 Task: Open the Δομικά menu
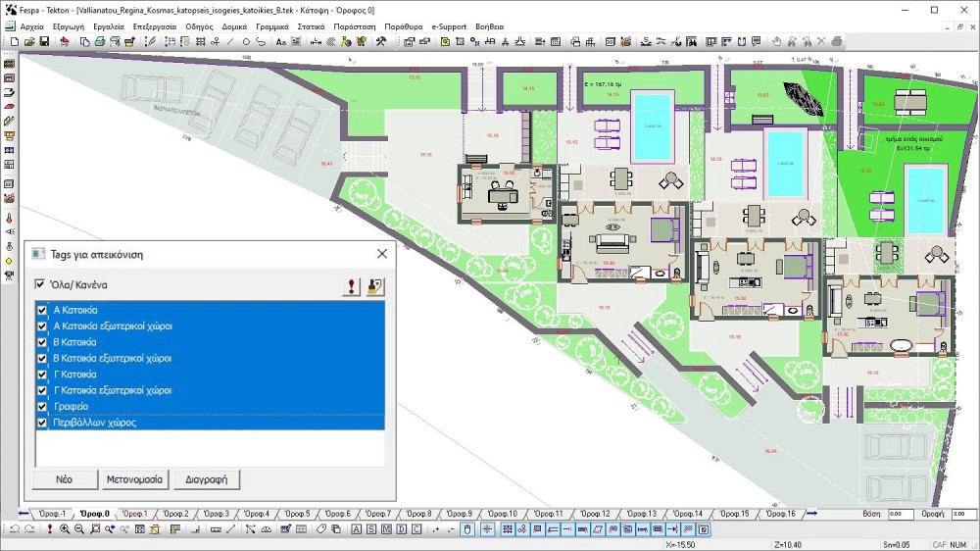(x=234, y=26)
